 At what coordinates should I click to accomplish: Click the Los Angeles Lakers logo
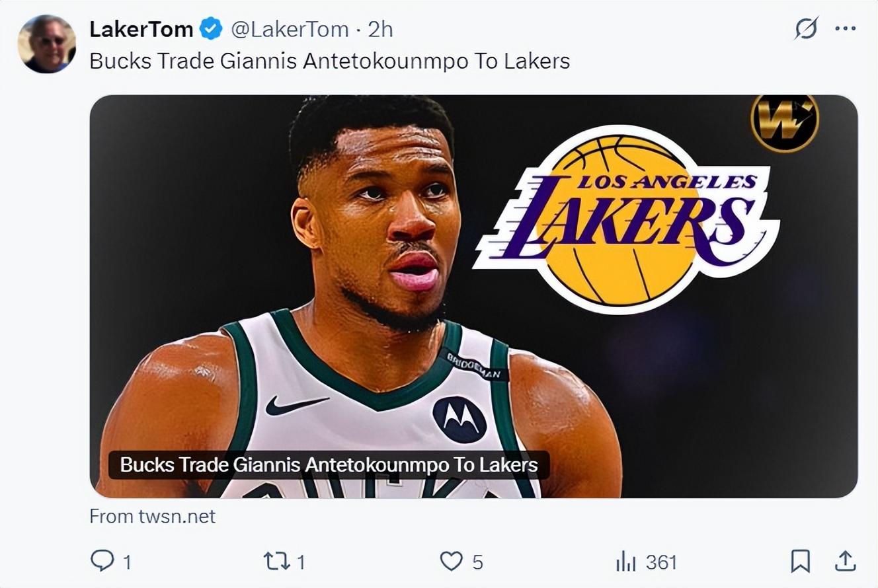click(x=625, y=218)
